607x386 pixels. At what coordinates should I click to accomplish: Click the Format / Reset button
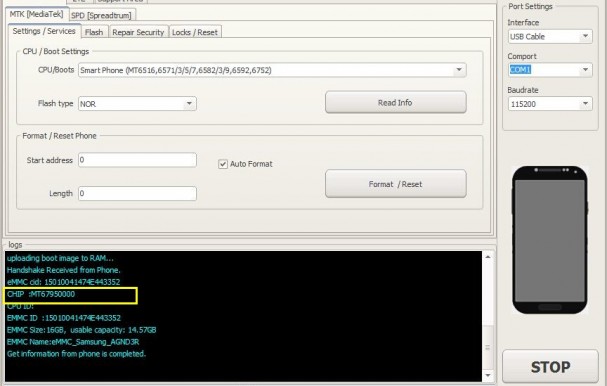(x=395, y=184)
